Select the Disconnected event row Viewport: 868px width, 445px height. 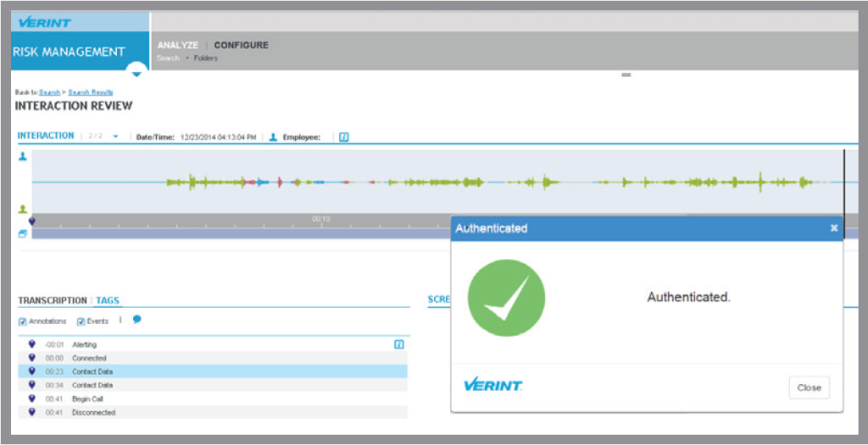tap(213, 412)
